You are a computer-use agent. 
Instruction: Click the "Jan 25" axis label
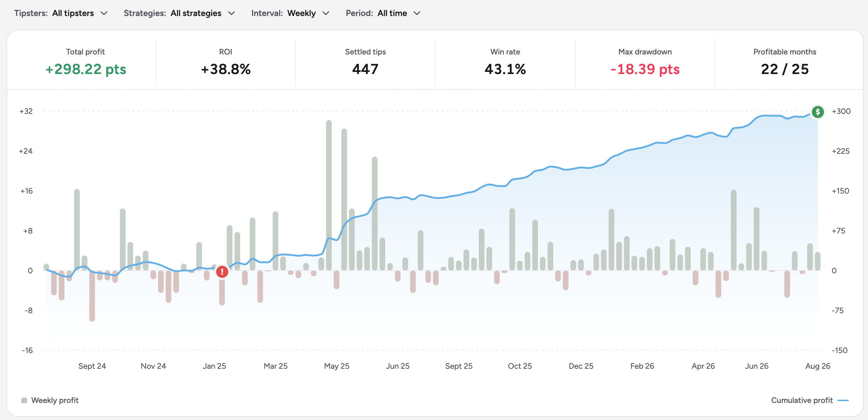(214, 366)
